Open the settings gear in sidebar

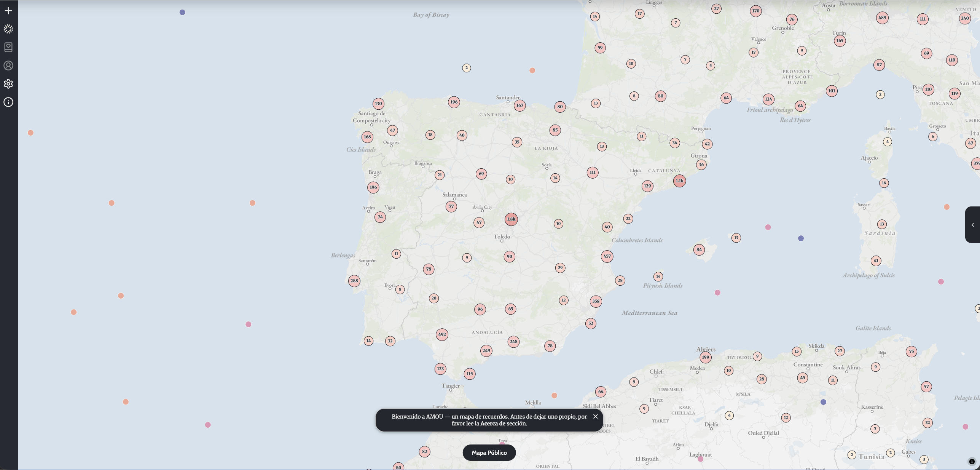coord(8,84)
